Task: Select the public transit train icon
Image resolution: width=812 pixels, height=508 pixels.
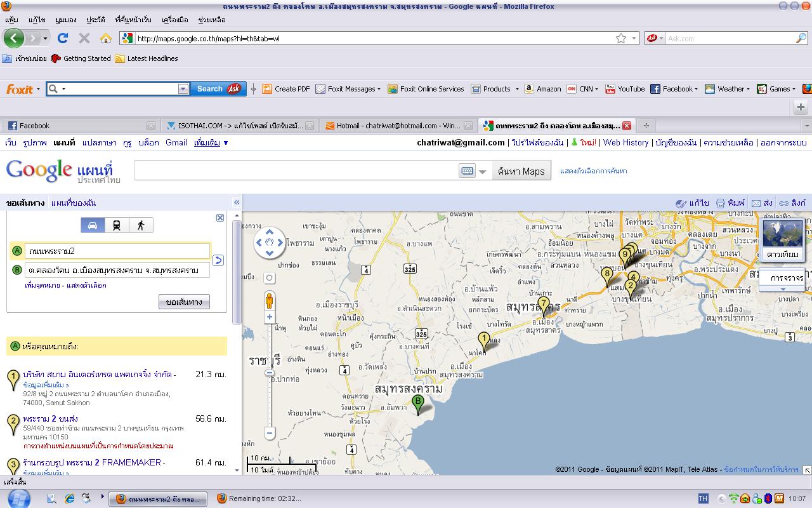Action: 117,225
